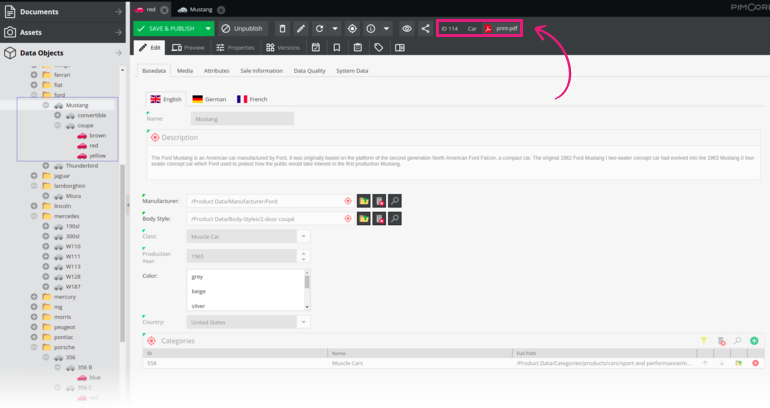770x408 pixels.
Task: Switch to the English language tab
Action: coord(166,99)
